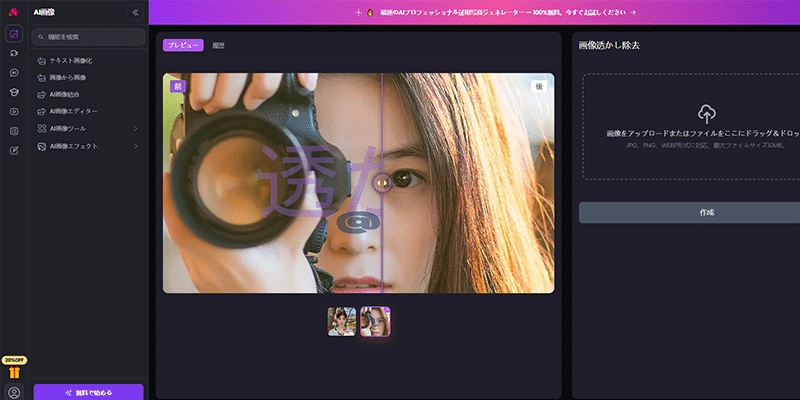The image size is (800, 400).
Task: Select the first sample thumbnail below preview
Action: click(x=342, y=321)
